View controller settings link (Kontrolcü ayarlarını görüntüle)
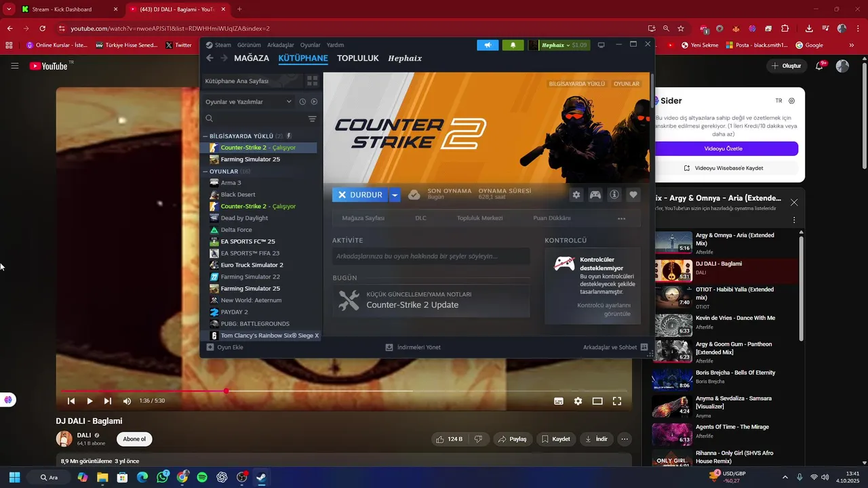Screen dimensions: 868x488 [604, 309]
